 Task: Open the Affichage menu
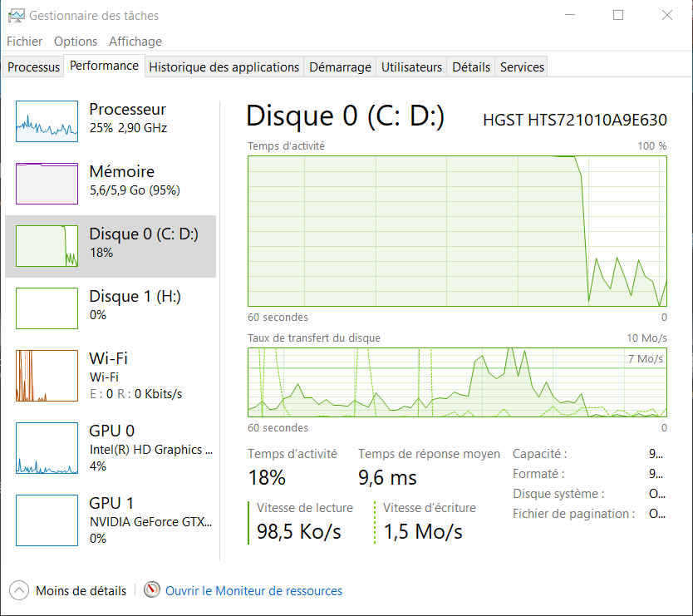pyautogui.click(x=135, y=42)
